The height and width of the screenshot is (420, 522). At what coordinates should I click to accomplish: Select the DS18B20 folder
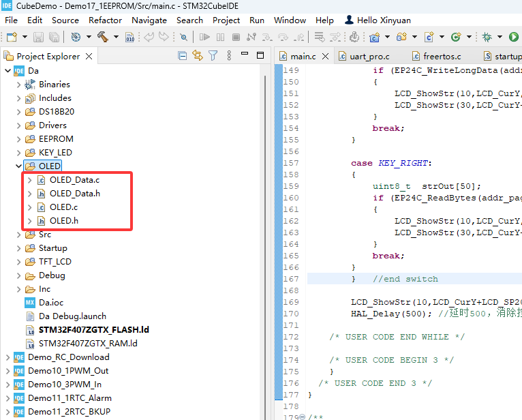tap(57, 112)
